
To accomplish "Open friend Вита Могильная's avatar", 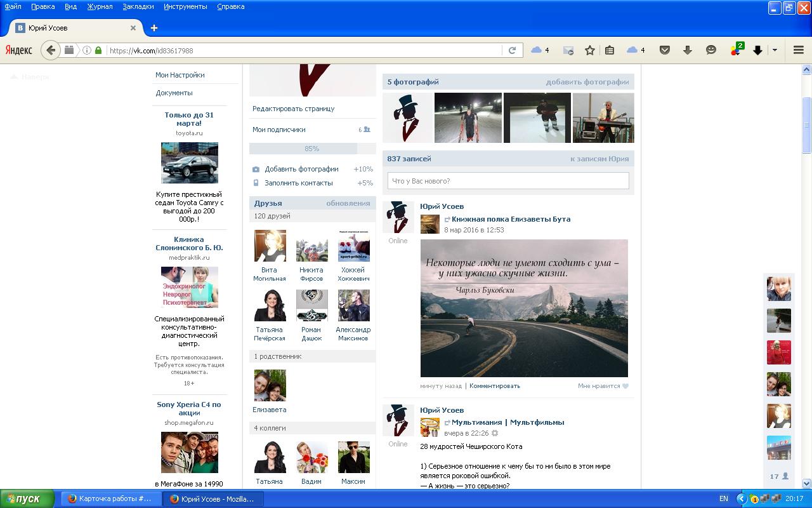I will coord(270,246).
